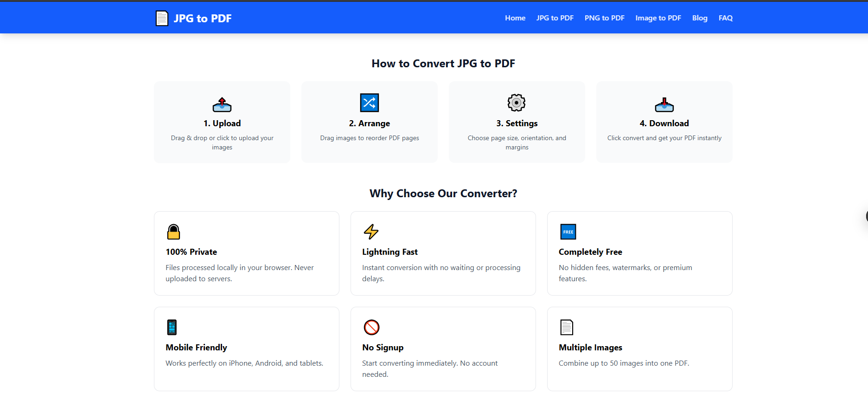Click the 'Mobile Friendly' card title
This screenshot has width=868, height=413.
[196, 348]
